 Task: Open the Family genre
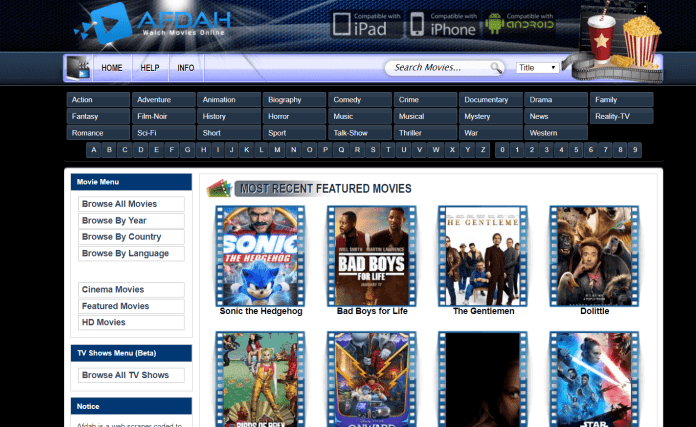click(x=621, y=100)
